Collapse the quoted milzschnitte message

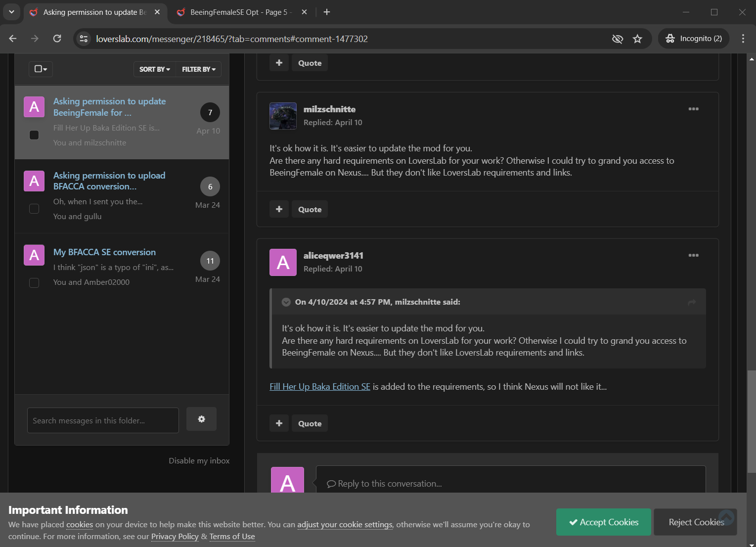tap(286, 302)
